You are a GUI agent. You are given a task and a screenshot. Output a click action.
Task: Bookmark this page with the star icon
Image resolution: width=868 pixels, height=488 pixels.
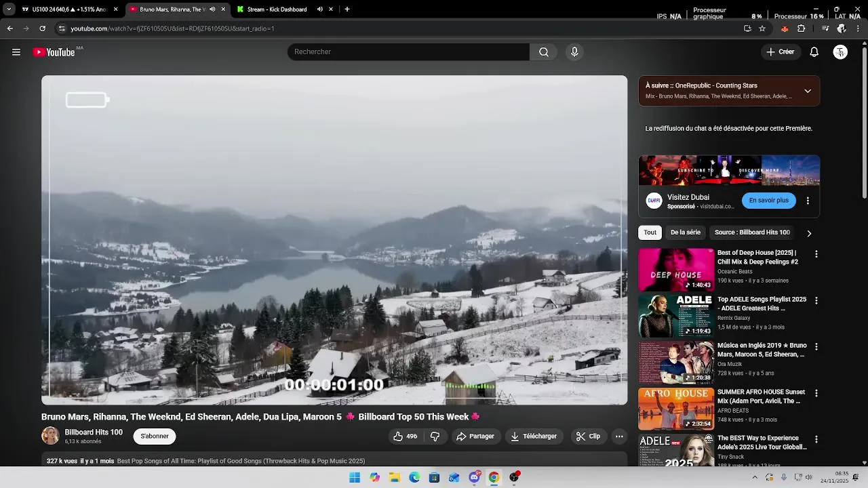[762, 28]
